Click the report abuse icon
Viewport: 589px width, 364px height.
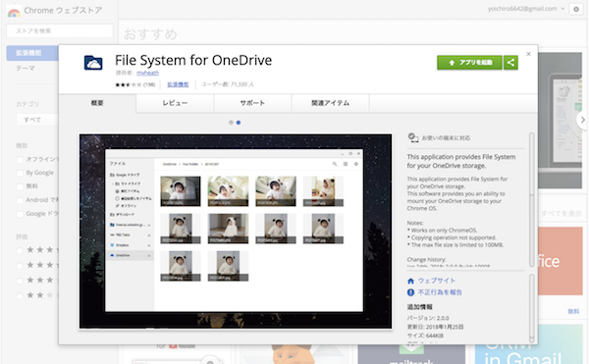(410, 292)
